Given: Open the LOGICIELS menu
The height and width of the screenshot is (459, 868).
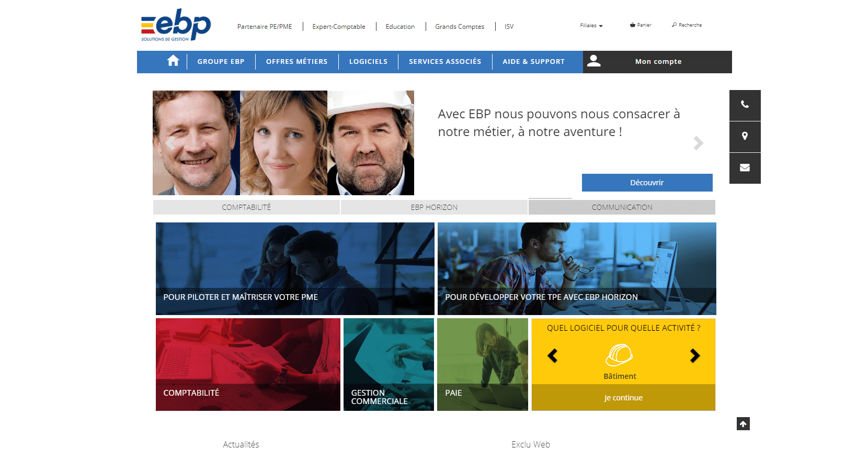Looking at the screenshot, I should (368, 62).
